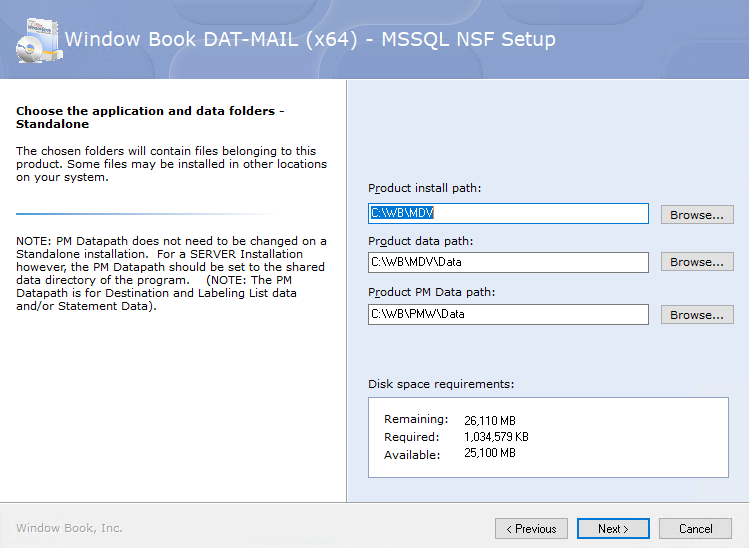
Task: Click the Product data path label
Action: (420, 241)
